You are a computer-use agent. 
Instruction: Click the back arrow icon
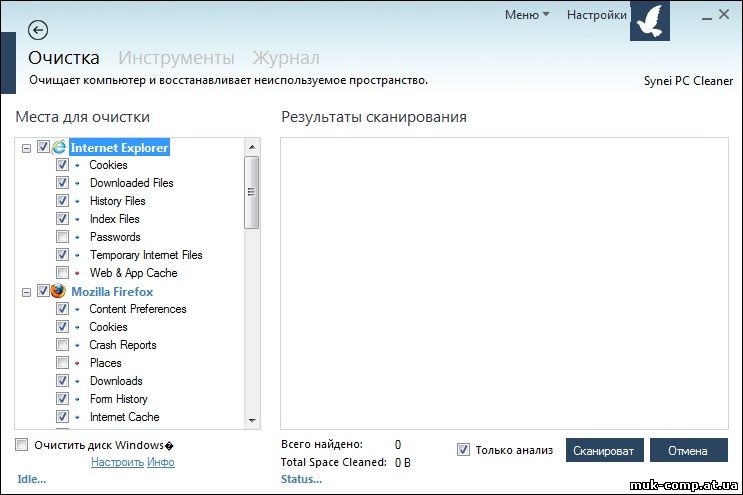38,30
